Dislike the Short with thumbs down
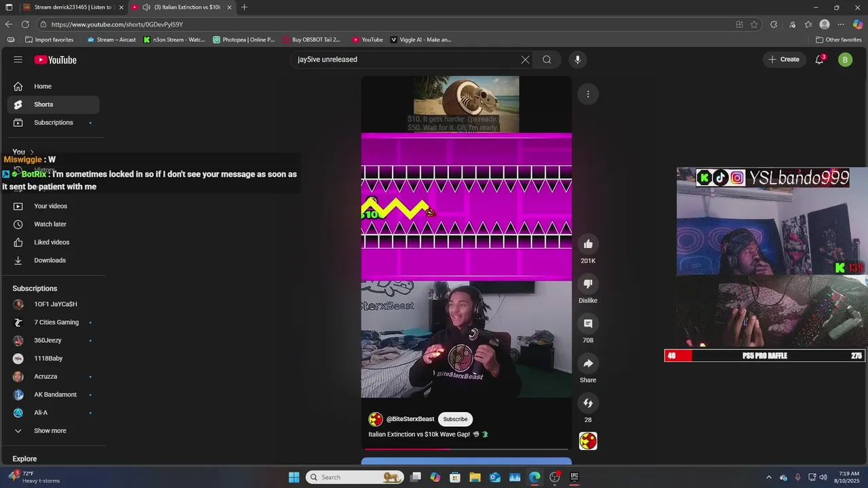868x488 pixels. coord(588,284)
